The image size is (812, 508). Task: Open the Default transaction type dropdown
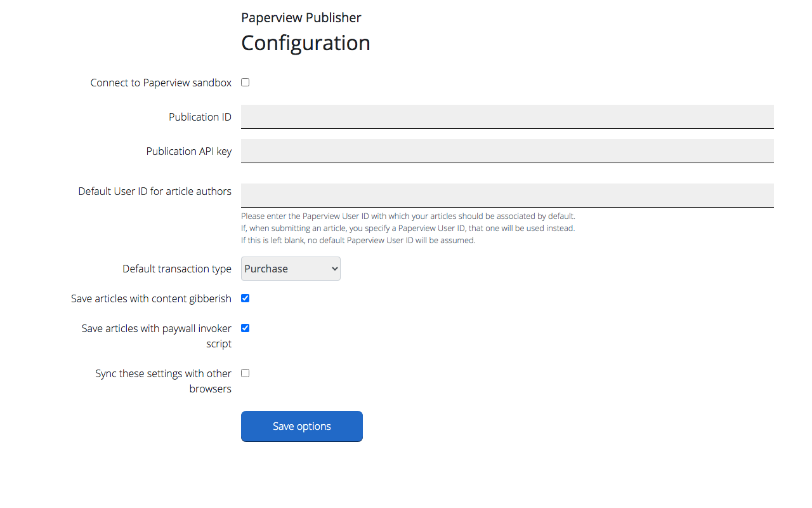coord(291,269)
